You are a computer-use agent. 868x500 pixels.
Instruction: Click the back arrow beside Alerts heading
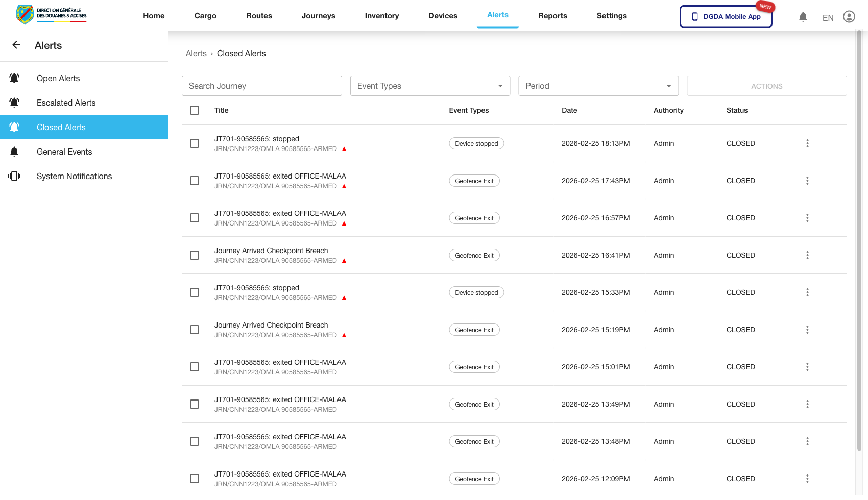pos(16,45)
